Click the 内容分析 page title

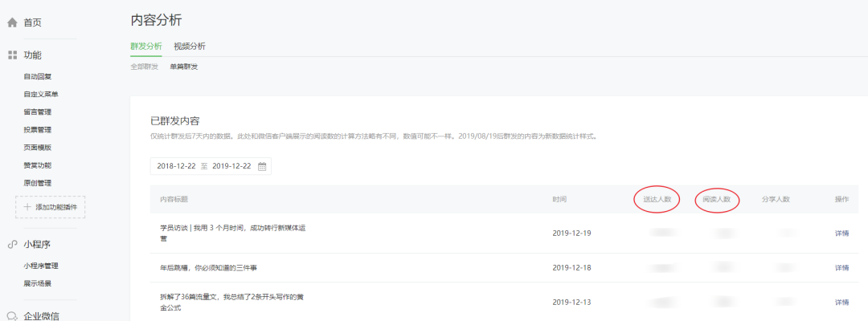(x=156, y=20)
